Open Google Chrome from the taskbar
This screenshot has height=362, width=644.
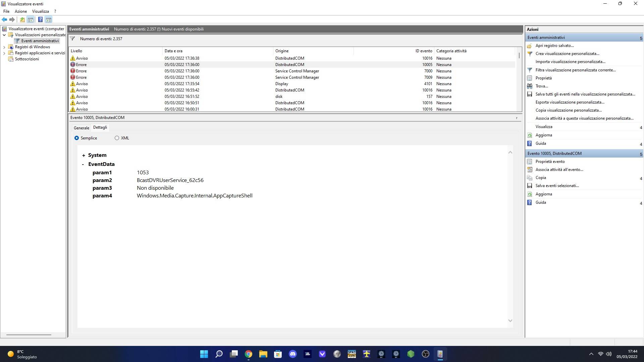[x=249, y=354]
